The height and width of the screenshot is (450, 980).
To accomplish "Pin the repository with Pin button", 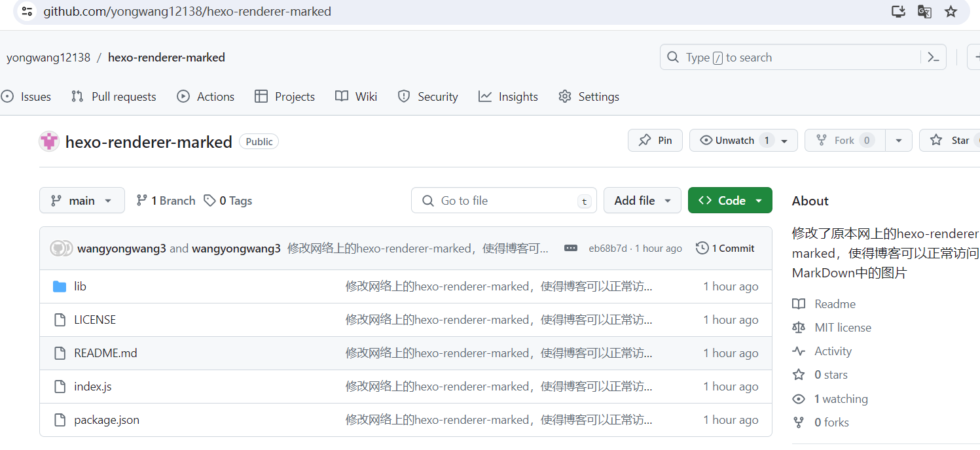I will point(655,141).
